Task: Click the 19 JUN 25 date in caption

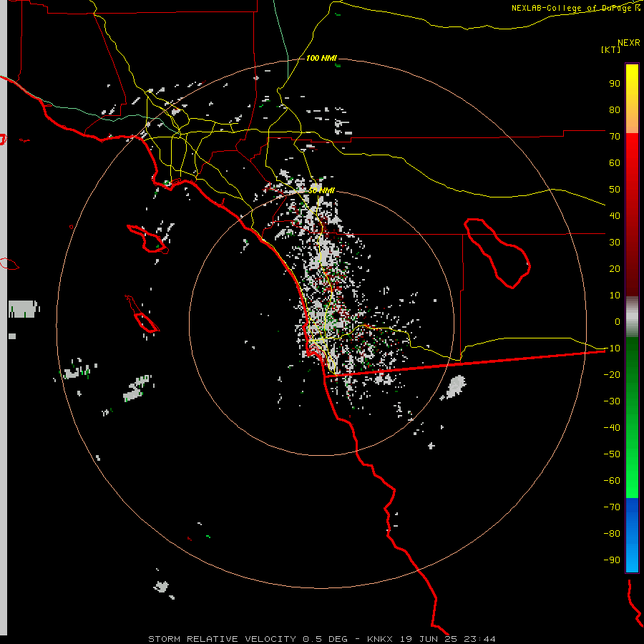Action: [x=428, y=639]
